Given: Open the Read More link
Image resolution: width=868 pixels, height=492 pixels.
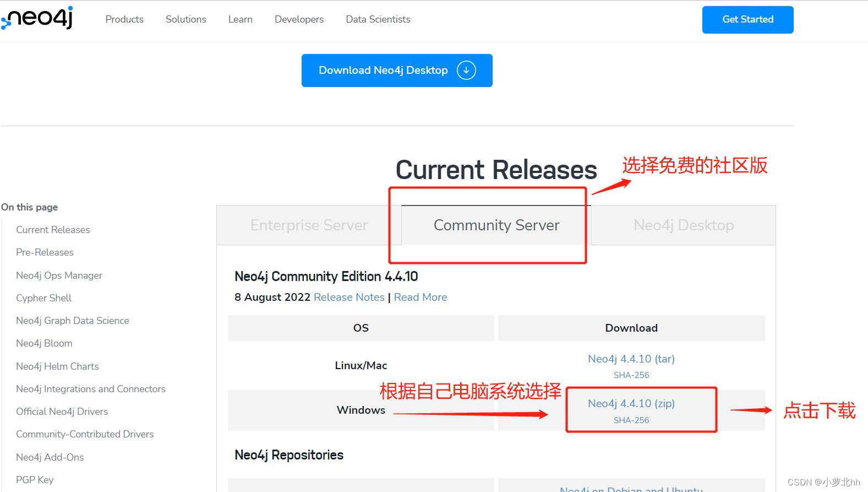Looking at the screenshot, I should pos(421,298).
